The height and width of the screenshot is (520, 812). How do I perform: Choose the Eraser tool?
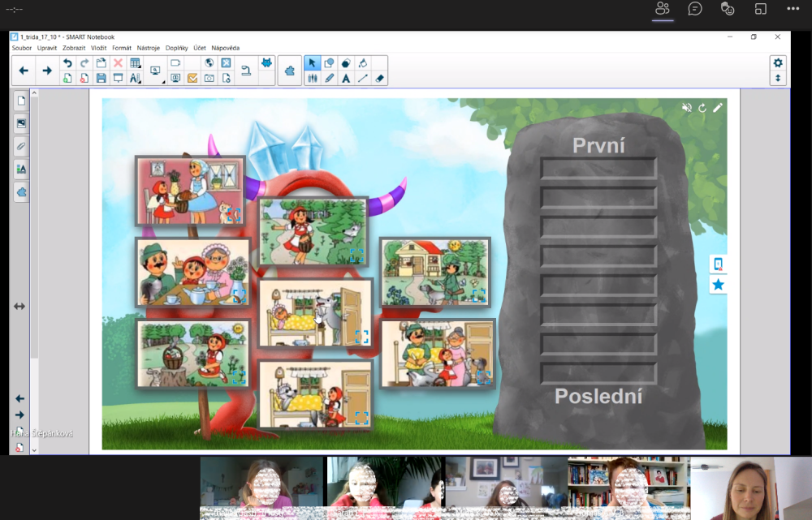pos(380,79)
